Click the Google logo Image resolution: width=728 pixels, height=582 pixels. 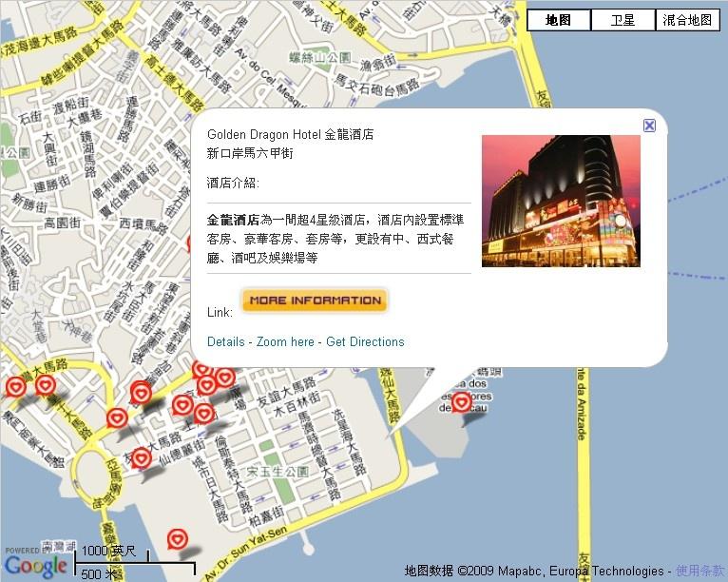click(x=36, y=566)
